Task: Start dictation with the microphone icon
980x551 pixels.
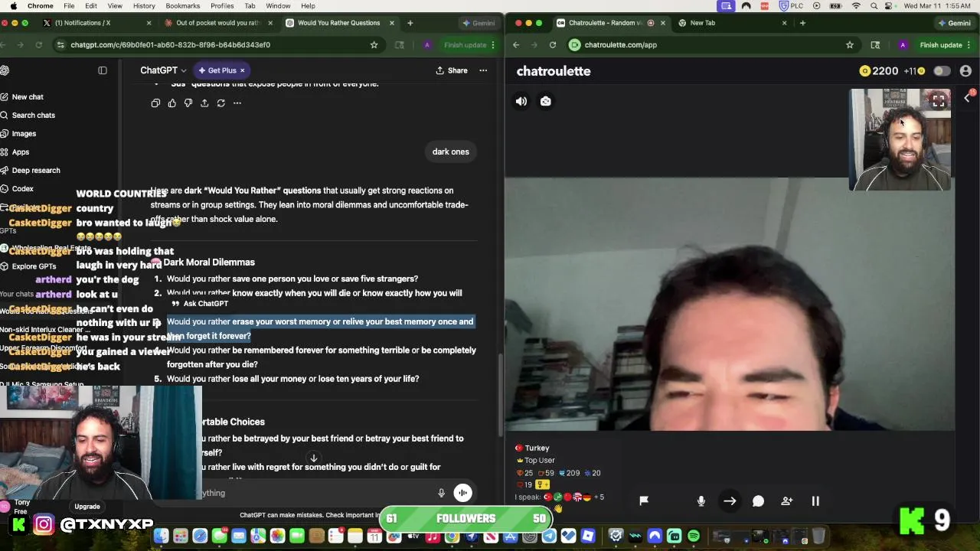Action: pos(441,494)
